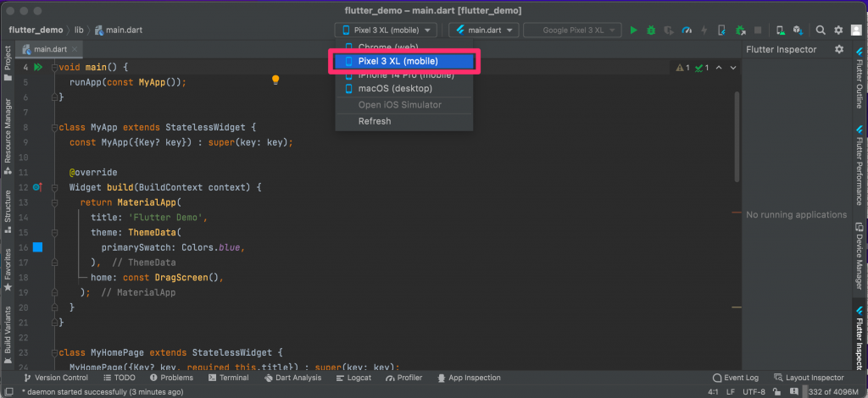Viewport: 868px width, 398px height.
Task: Open the Google Pixel 3 XL target dropdown
Action: tap(572, 30)
